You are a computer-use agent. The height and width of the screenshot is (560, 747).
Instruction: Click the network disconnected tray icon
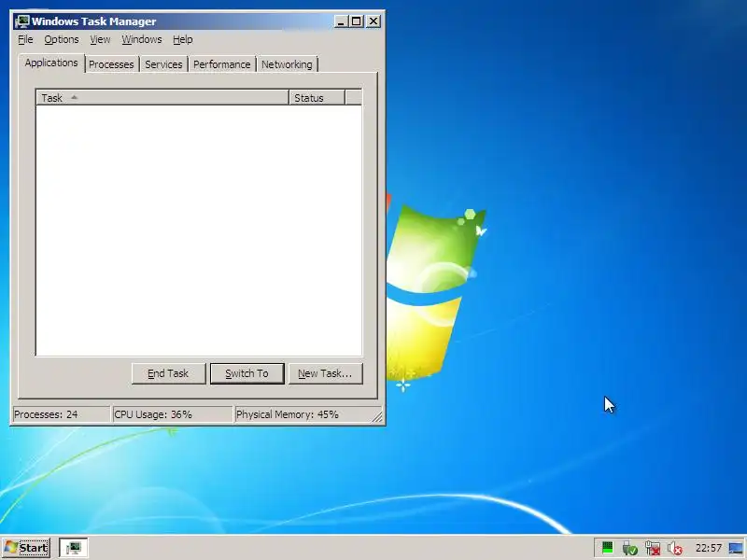[652, 549]
